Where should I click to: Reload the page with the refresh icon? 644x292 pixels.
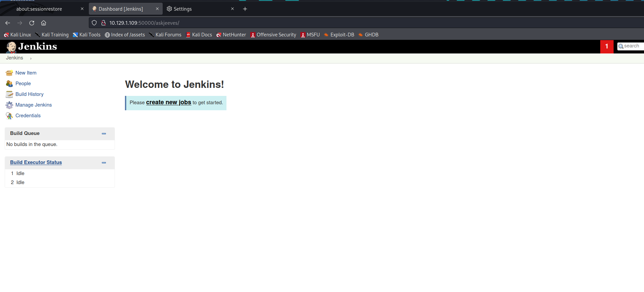pyautogui.click(x=32, y=23)
